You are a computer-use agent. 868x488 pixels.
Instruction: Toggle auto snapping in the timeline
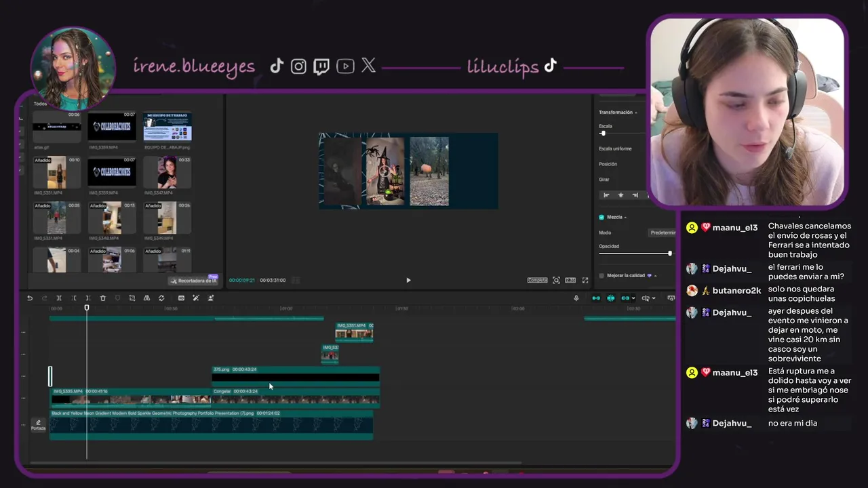(611, 298)
